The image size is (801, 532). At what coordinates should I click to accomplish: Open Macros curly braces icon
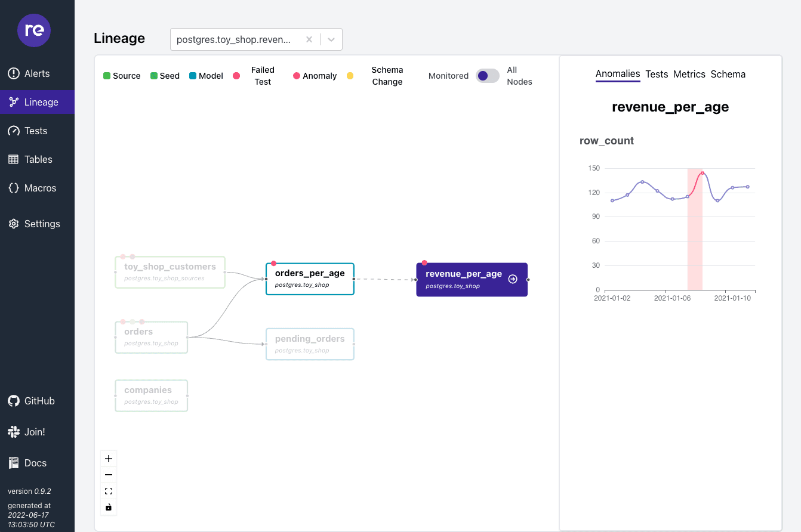coord(14,188)
